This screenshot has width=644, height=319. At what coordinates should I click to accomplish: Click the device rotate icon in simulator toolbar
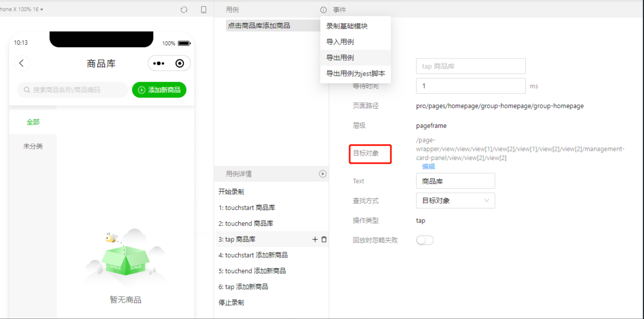tap(204, 10)
